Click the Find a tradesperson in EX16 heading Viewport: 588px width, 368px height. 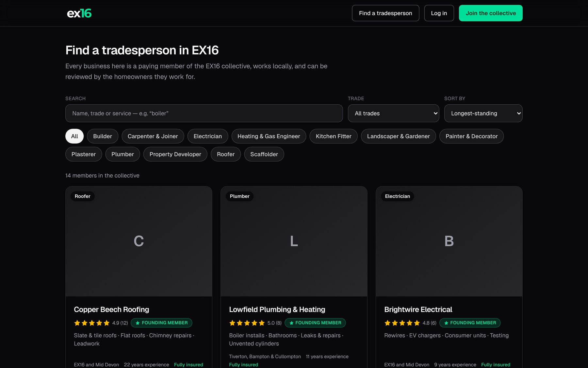(142, 50)
